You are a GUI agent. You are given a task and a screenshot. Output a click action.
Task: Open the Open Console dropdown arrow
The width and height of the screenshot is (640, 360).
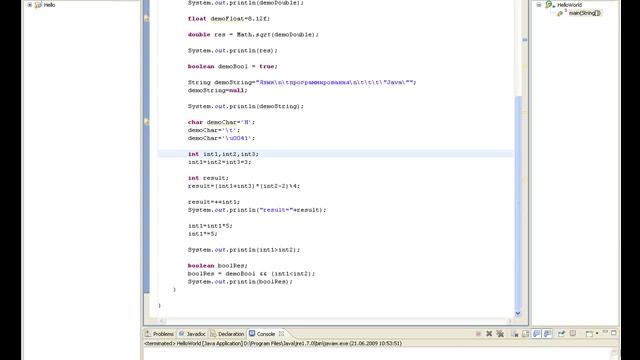pyautogui.click(x=597, y=333)
